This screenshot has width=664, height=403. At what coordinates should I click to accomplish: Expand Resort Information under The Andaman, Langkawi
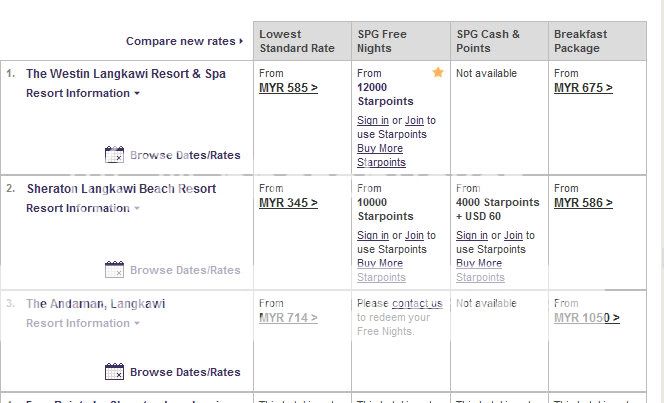pyautogui.click(x=82, y=323)
